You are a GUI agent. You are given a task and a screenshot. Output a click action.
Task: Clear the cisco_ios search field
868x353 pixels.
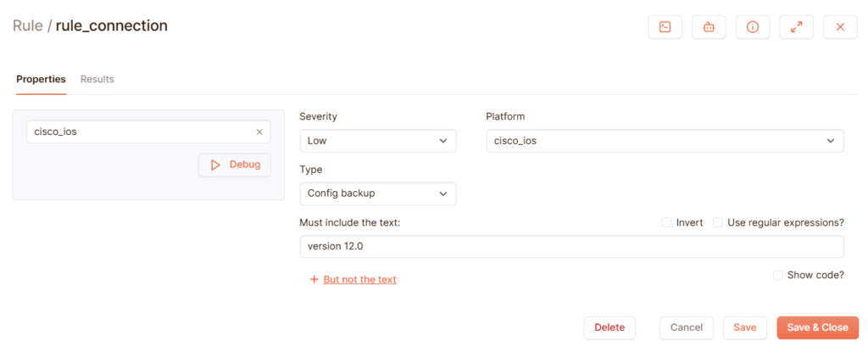pyautogui.click(x=259, y=132)
